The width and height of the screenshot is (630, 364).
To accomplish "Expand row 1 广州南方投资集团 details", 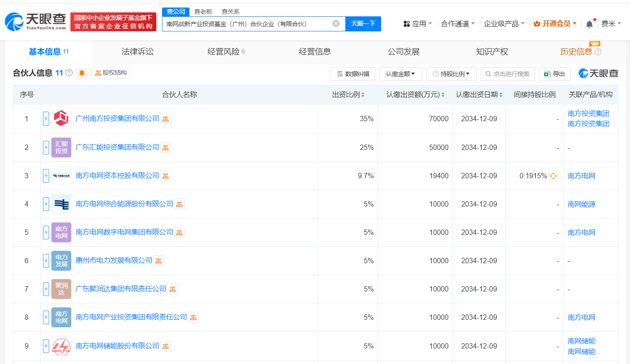I will pyautogui.click(x=46, y=119).
